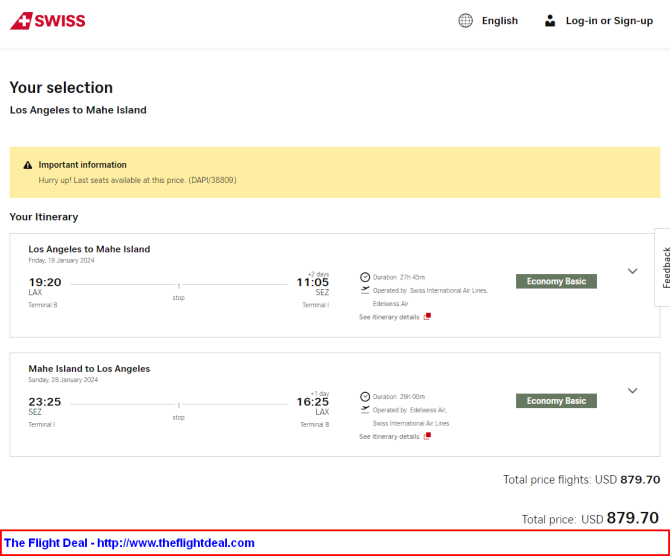Click the external-link icon of the outbound itinerary details
Image resolution: width=670 pixels, height=556 pixels.
427,317
